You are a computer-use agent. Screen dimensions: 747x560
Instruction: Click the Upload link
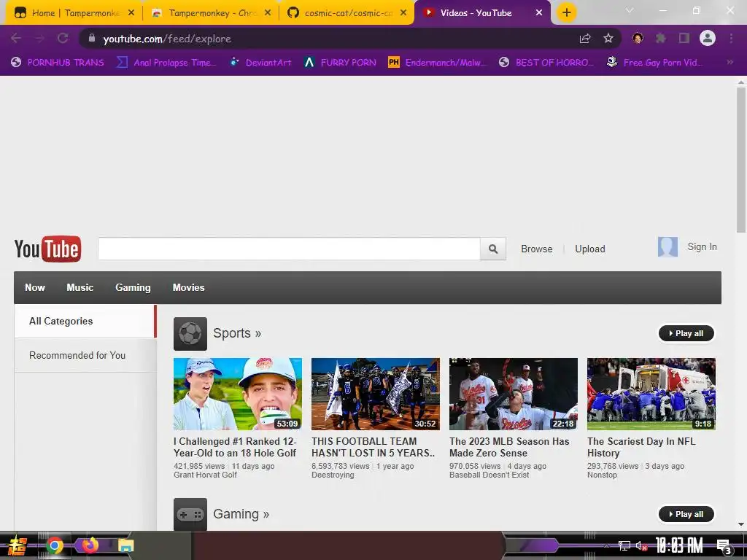coord(590,249)
